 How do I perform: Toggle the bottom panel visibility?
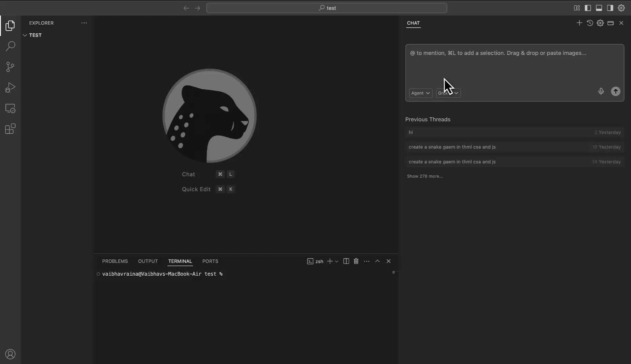599,8
